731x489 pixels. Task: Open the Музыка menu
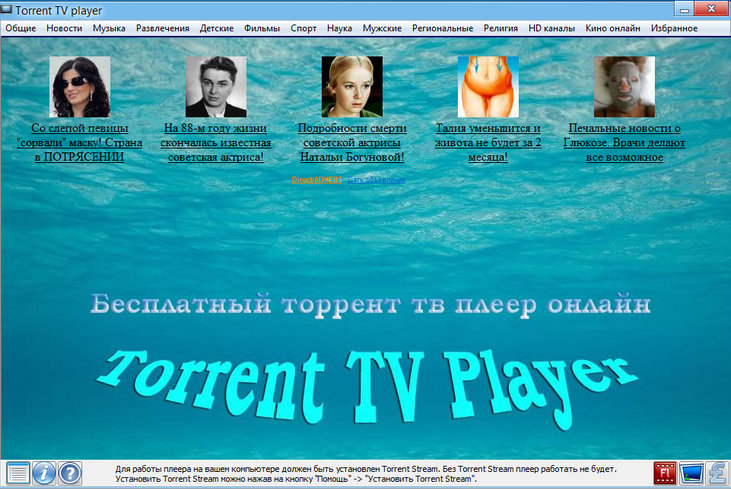(109, 28)
